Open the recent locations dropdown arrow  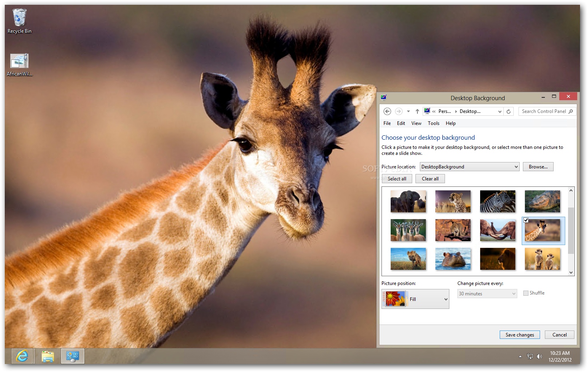408,111
